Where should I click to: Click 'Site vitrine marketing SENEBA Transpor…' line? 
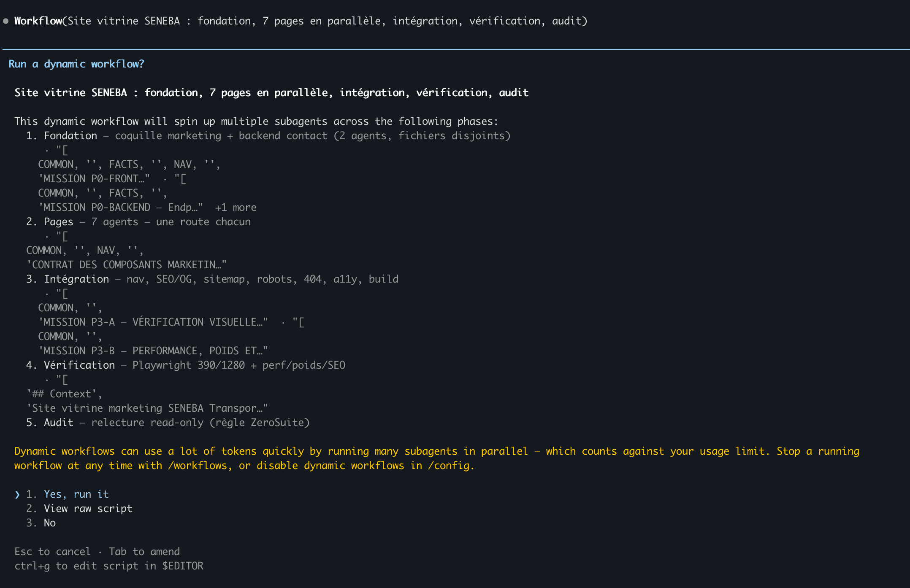point(147,408)
